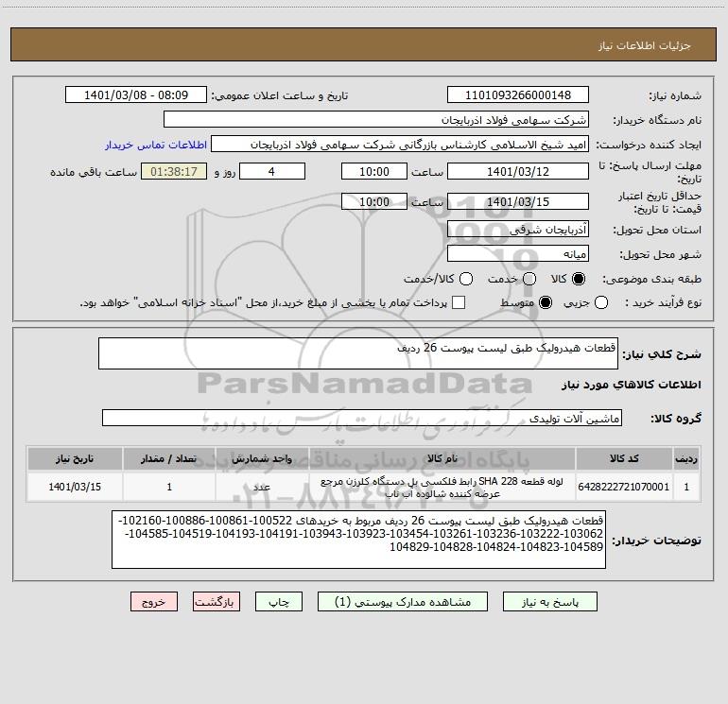Select the 'کالا/خدمت' radio button
Image resolution: width=728 pixels, height=704 pixels.
466,279
